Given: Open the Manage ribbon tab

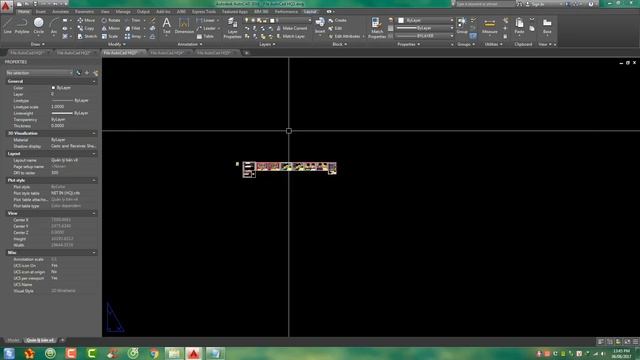Looking at the screenshot, I should 123,11.
